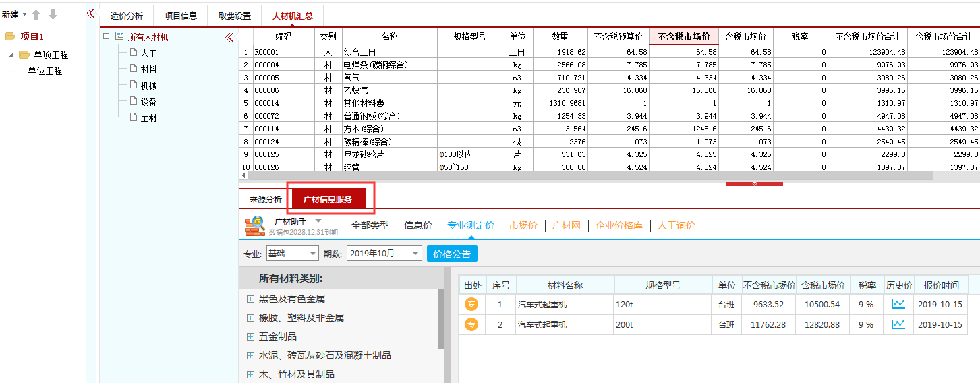Click the 人工 page icon

133,53
